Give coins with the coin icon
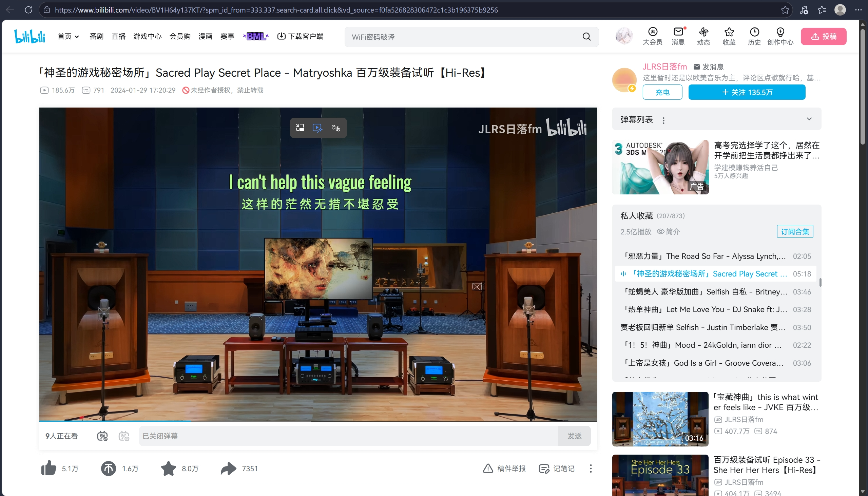This screenshot has width=868, height=496. tap(108, 468)
